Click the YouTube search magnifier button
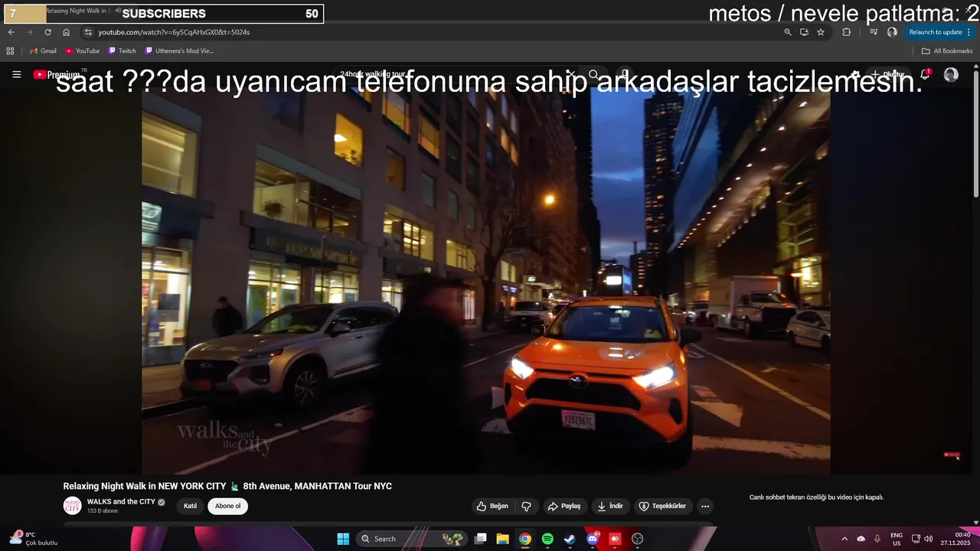Screen dimensions: 980x551 [x=593, y=74]
